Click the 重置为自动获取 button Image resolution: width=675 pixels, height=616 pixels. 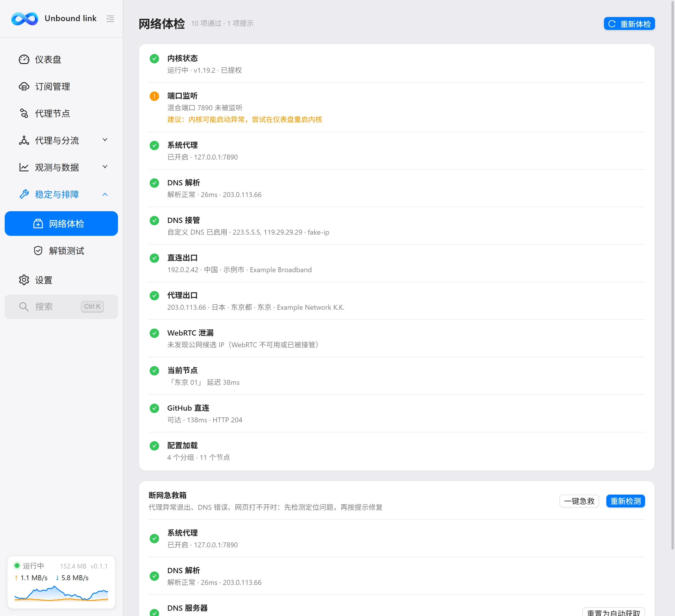click(613, 612)
